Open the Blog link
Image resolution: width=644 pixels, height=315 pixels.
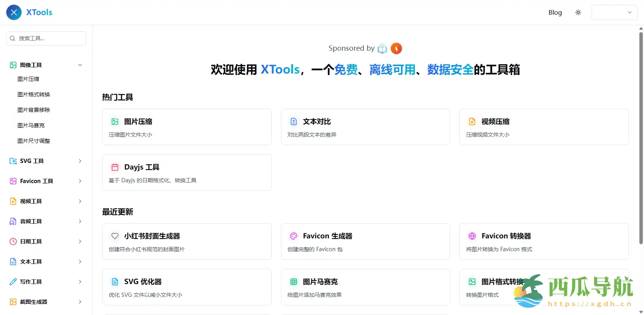click(555, 12)
